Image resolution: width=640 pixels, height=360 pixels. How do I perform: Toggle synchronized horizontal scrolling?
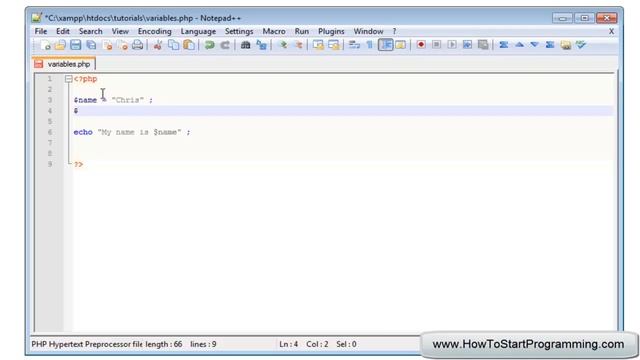tap(334, 45)
